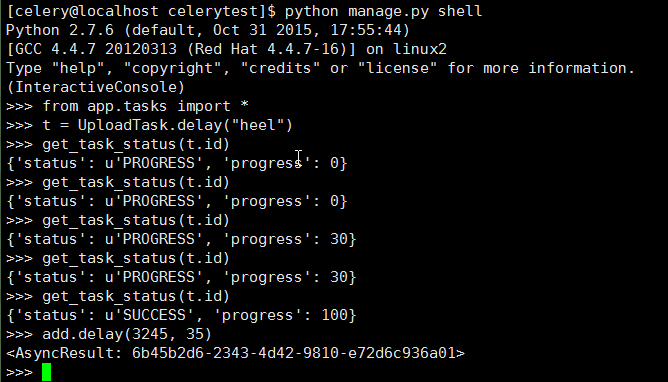This screenshot has width=668, height=382.
Task: Click the second 'progress': 0 output line
Action: [x=177, y=201]
